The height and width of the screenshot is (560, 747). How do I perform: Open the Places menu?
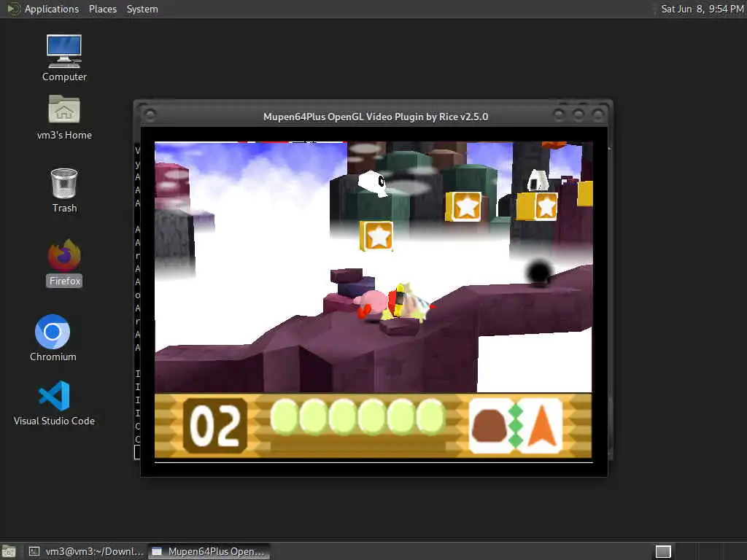102,9
